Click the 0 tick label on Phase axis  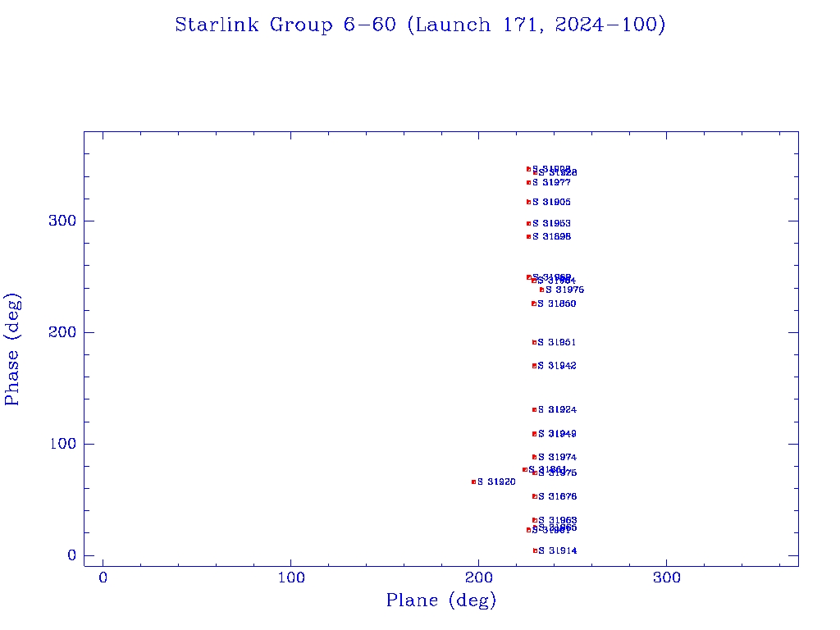(72, 555)
